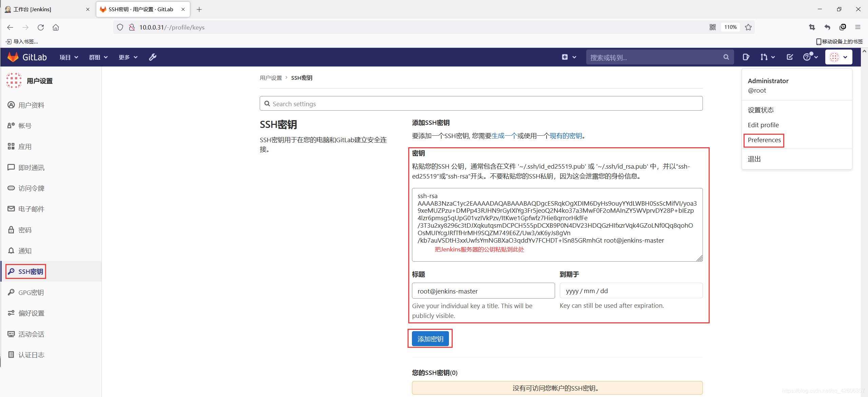Select 退出 to sign out
Screen dimensions: 868x397
click(754, 159)
